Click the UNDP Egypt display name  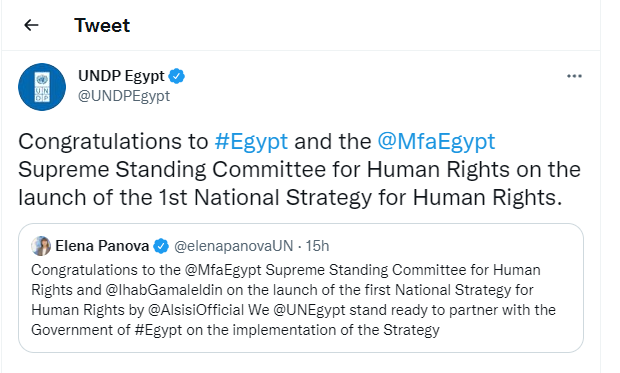point(121,76)
